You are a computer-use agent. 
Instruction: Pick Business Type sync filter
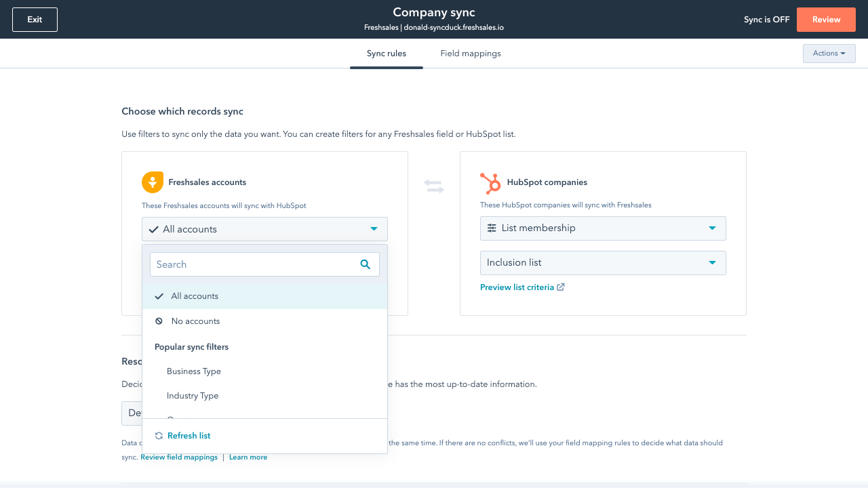194,371
